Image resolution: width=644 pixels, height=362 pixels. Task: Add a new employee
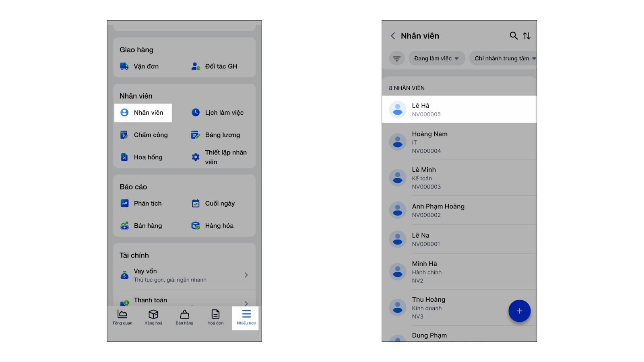[519, 311]
